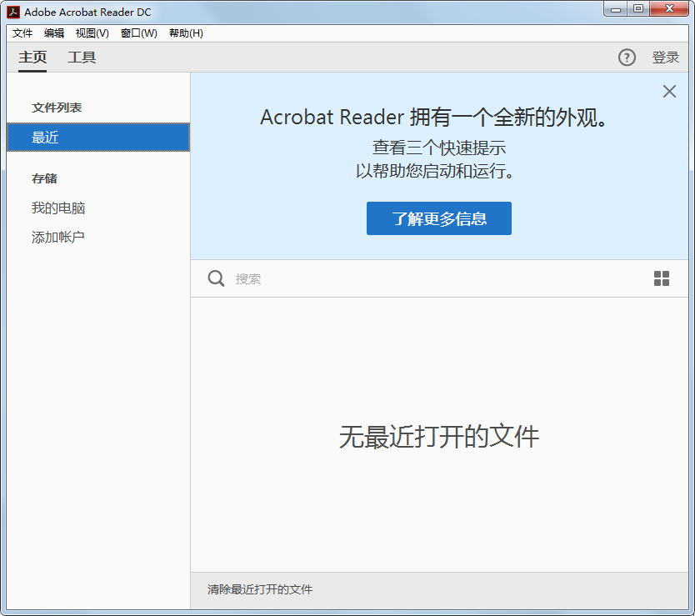695x616 pixels.
Task: Open the 帮助(H) menu
Action: point(186,33)
